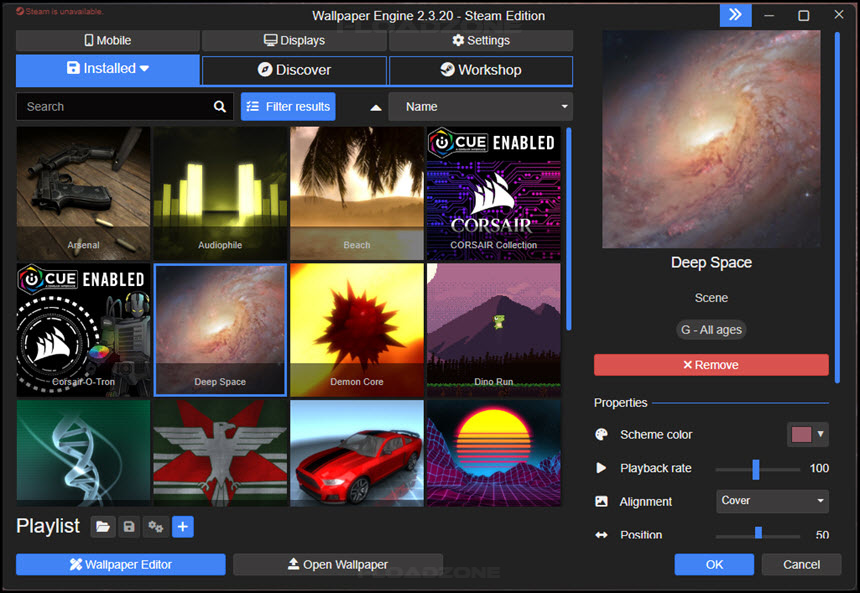860x593 pixels.
Task: Click the playback rate value 100
Action: coord(819,468)
